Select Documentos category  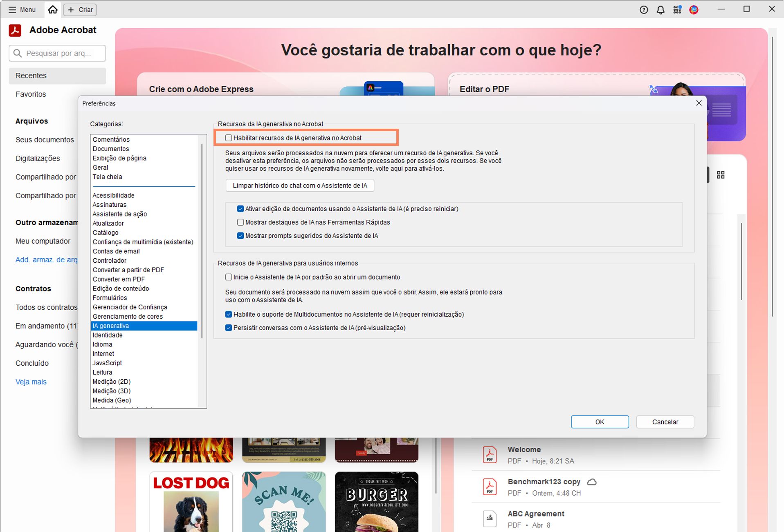pos(144,149)
